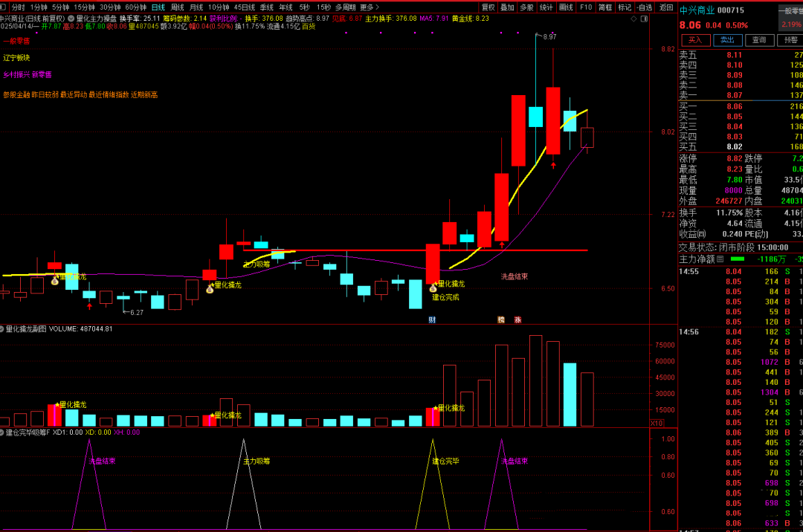Click the money bag icon at 建仓完成

point(433,287)
